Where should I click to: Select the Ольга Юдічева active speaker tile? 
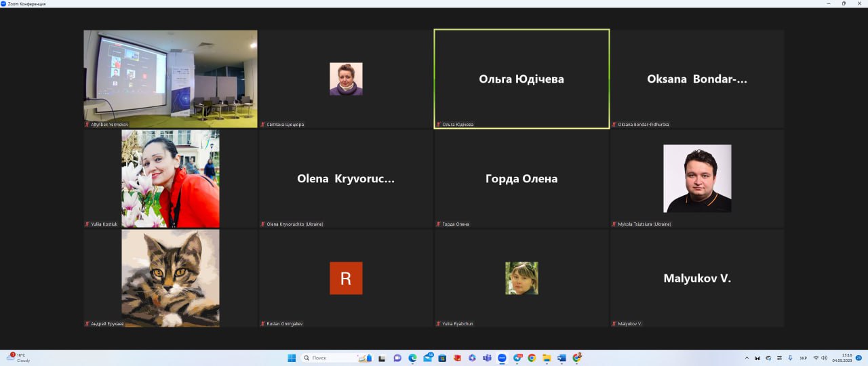(x=521, y=79)
